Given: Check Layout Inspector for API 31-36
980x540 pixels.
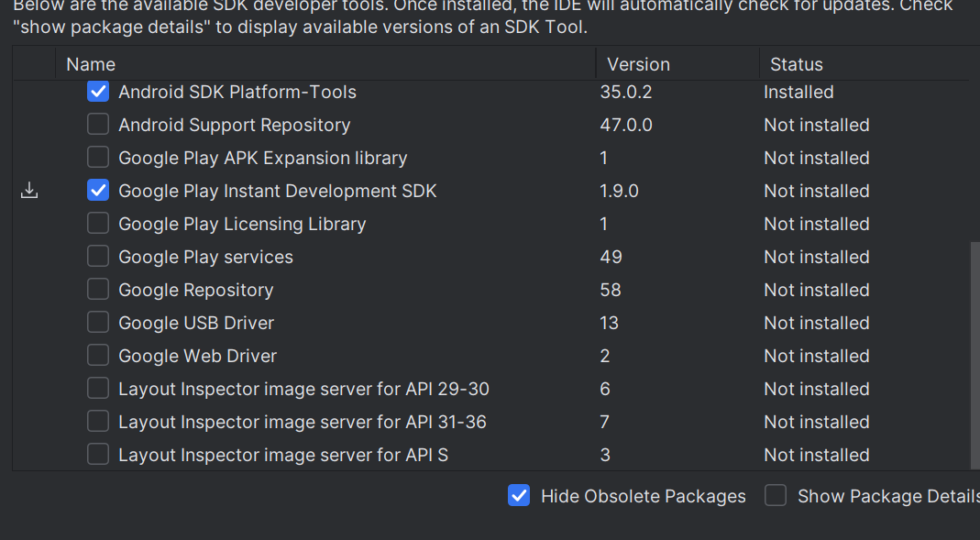Looking at the screenshot, I should pyautogui.click(x=98, y=422).
